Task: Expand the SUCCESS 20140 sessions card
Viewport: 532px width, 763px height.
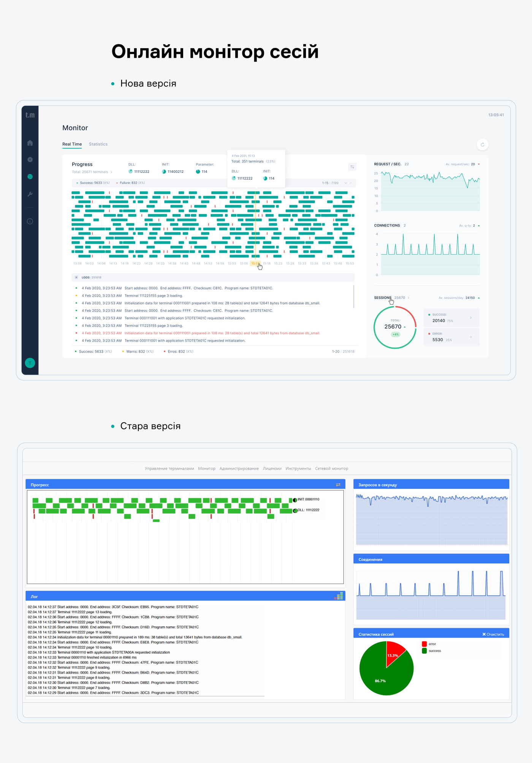Action: coord(451,318)
